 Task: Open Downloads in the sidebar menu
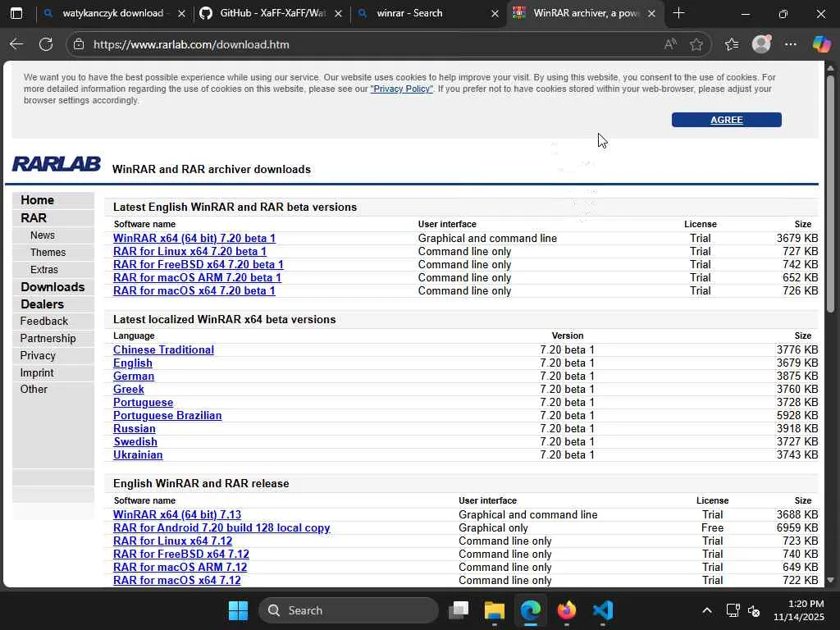tap(52, 286)
